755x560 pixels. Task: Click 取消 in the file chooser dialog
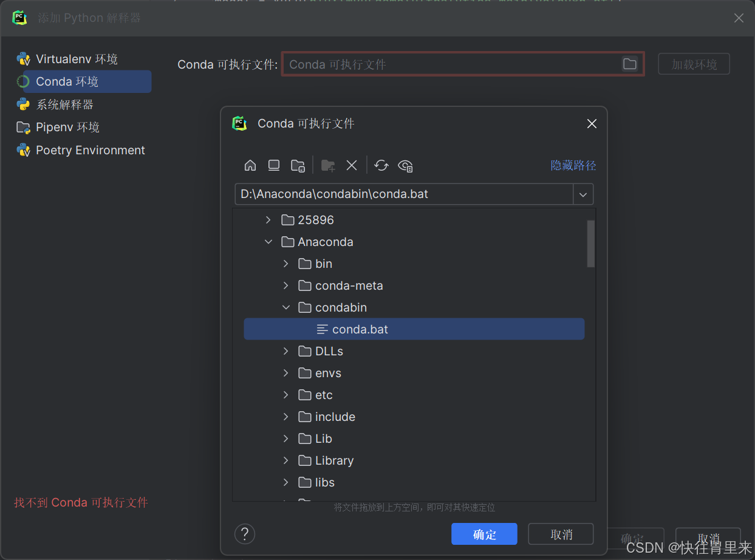[561, 534]
